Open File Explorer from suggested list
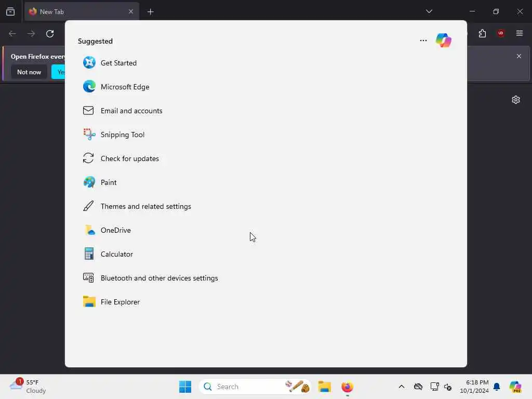The height and width of the screenshot is (399, 532). click(x=111, y=302)
